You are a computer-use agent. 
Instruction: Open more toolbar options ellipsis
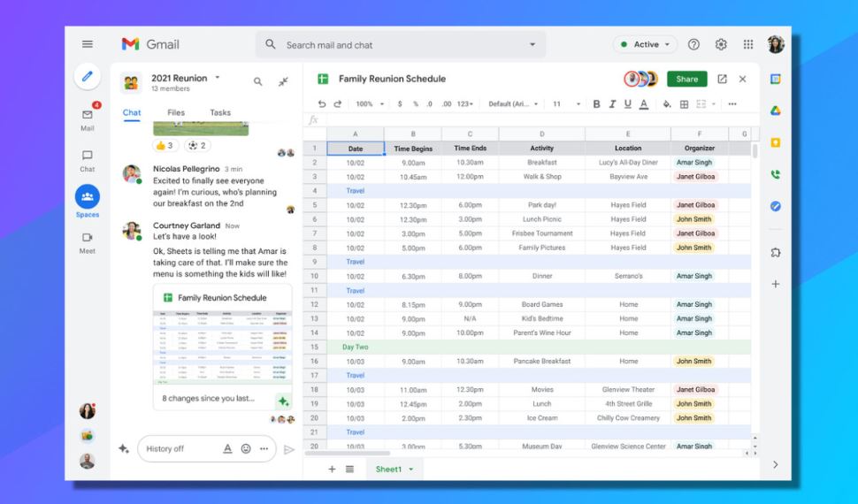point(732,104)
